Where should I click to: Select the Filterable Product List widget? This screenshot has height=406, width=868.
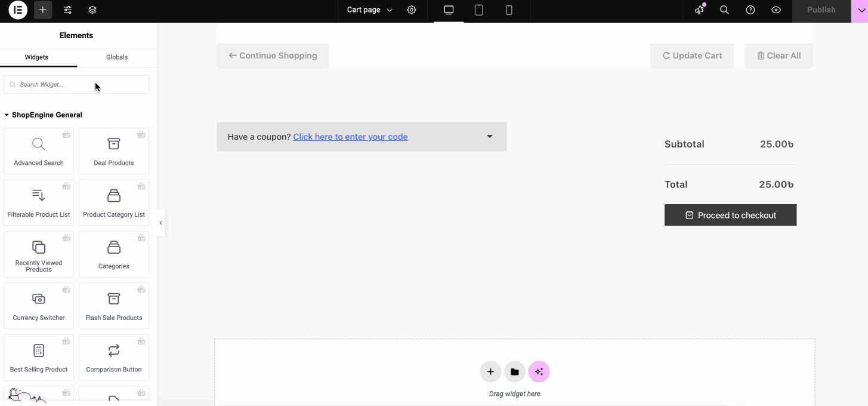point(39,202)
